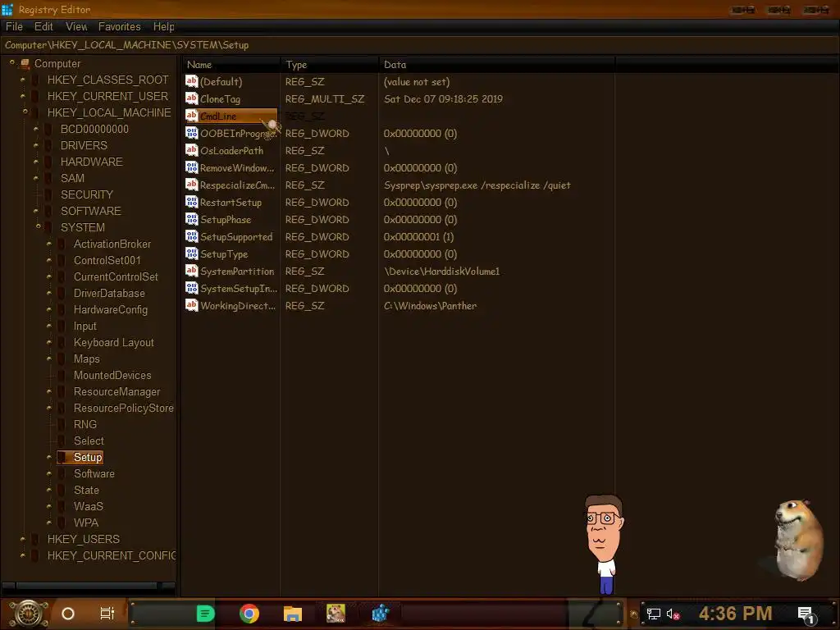Open File Explorer from the taskbar
Screen dimensions: 840x630
(x=293, y=614)
